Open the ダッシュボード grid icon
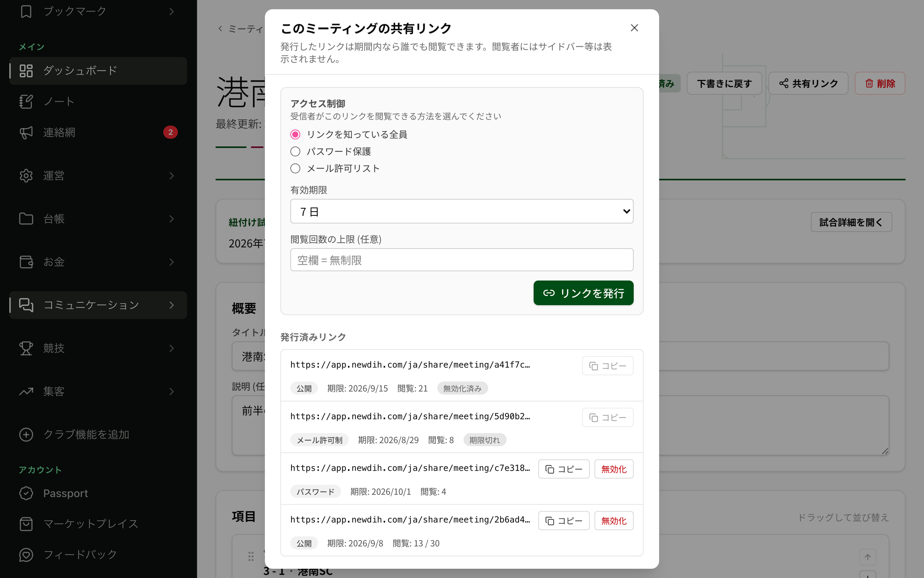Screen dimensions: 924x578 pyautogui.click(x=26, y=71)
